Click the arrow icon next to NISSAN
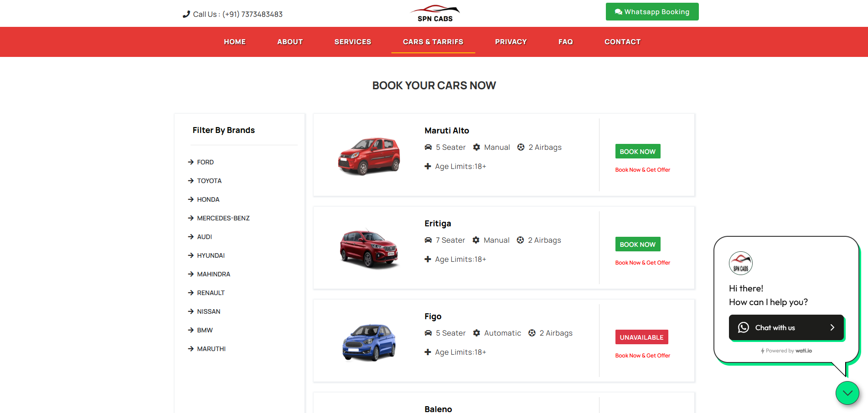The width and height of the screenshot is (868, 413). point(191,311)
